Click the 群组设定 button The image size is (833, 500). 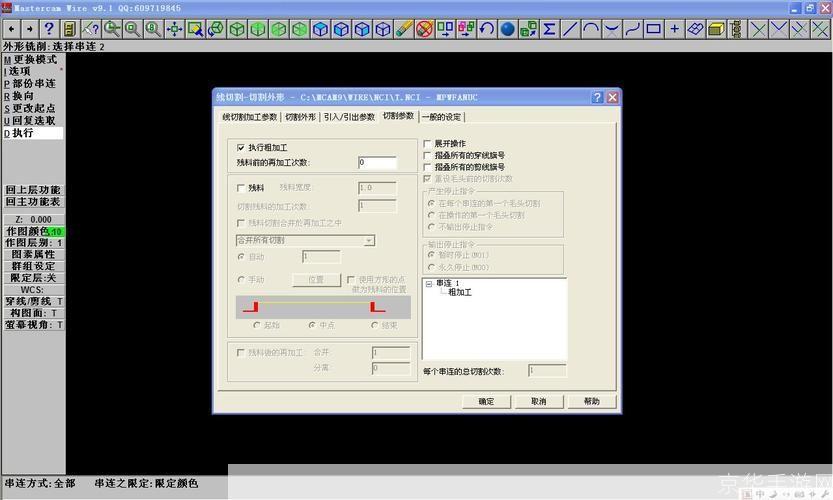[33, 266]
